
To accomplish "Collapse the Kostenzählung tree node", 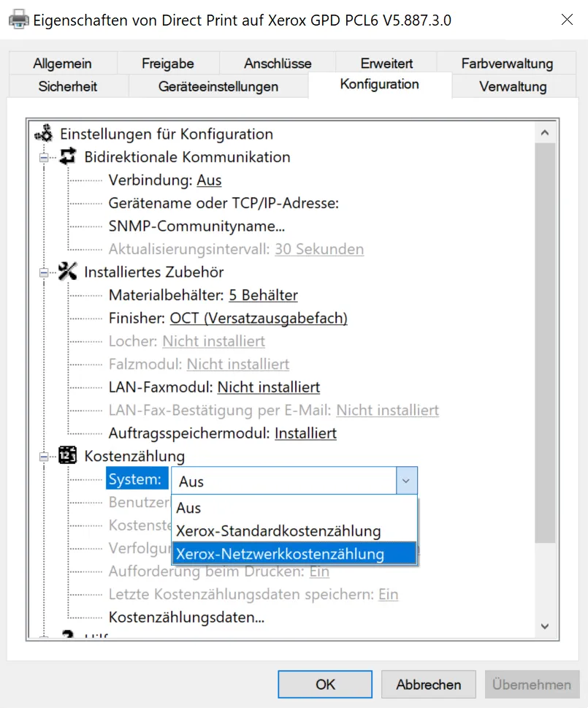I will point(44,457).
